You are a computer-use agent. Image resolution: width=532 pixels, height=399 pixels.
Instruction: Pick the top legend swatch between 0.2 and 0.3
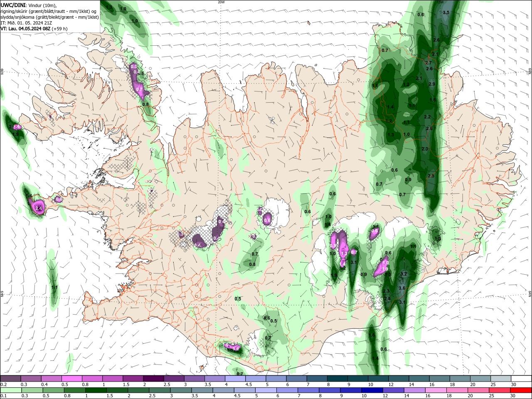(x=11, y=379)
